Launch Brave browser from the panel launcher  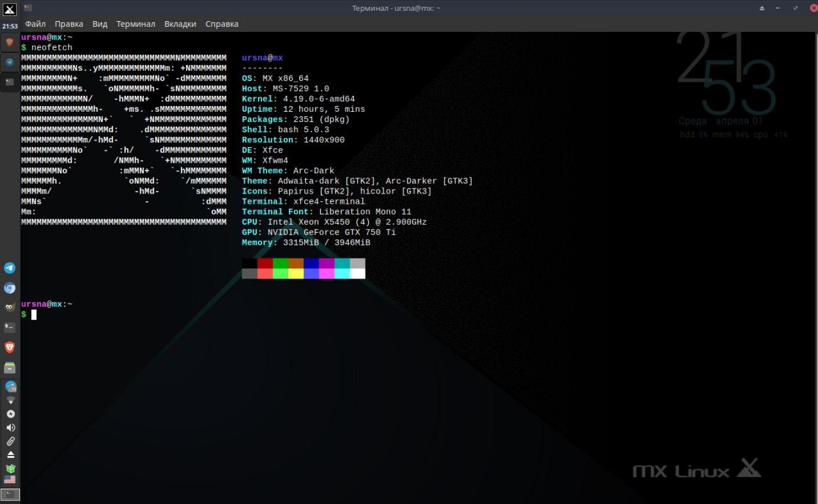[10, 347]
